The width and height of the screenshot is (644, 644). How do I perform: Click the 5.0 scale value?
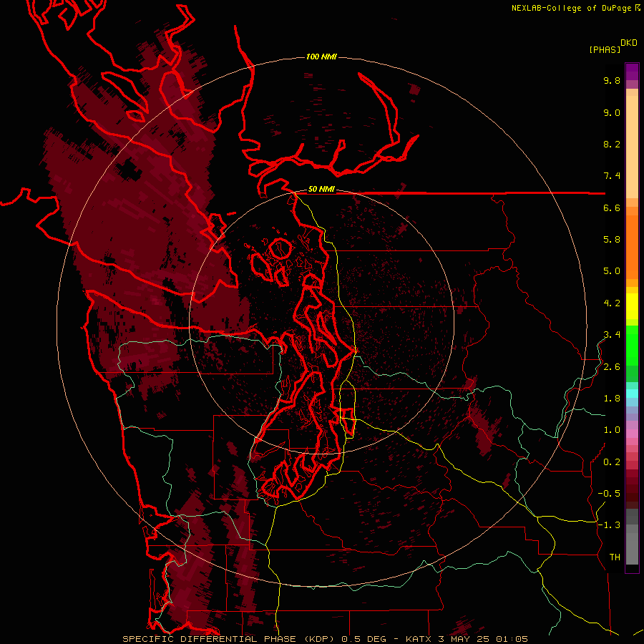click(x=612, y=271)
